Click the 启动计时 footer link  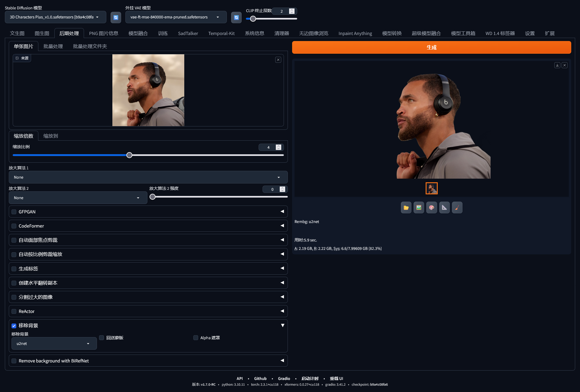[310, 378]
